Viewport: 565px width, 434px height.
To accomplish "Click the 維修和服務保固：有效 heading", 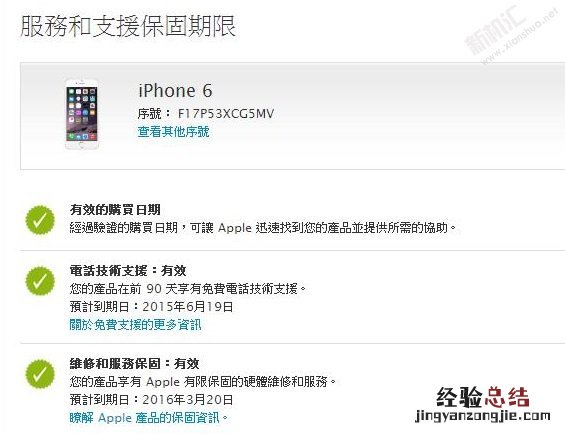I will pyautogui.click(x=134, y=364).
